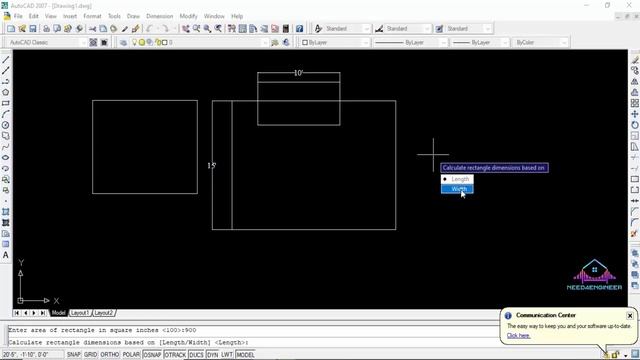Image resolution: width=640 pixels, height=360 pixels.
Task: Choose Width in dynamic prompt list
Action: pyautogui.click(x=457, y=189)
